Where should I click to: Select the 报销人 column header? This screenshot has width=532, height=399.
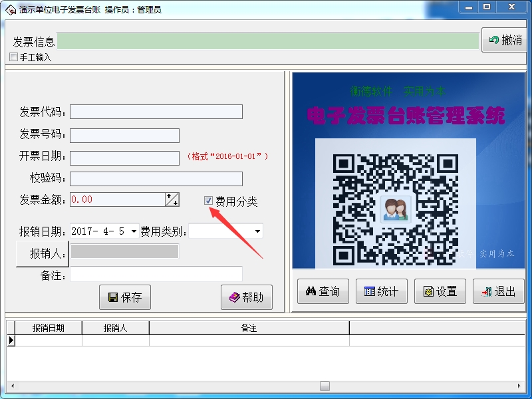coord(115,328)
